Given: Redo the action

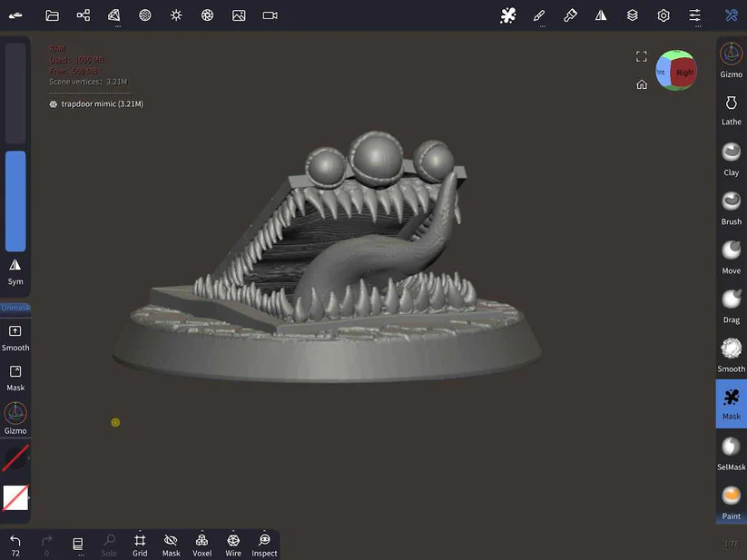Looking at the screenshot, I should (x=46, y=545).
